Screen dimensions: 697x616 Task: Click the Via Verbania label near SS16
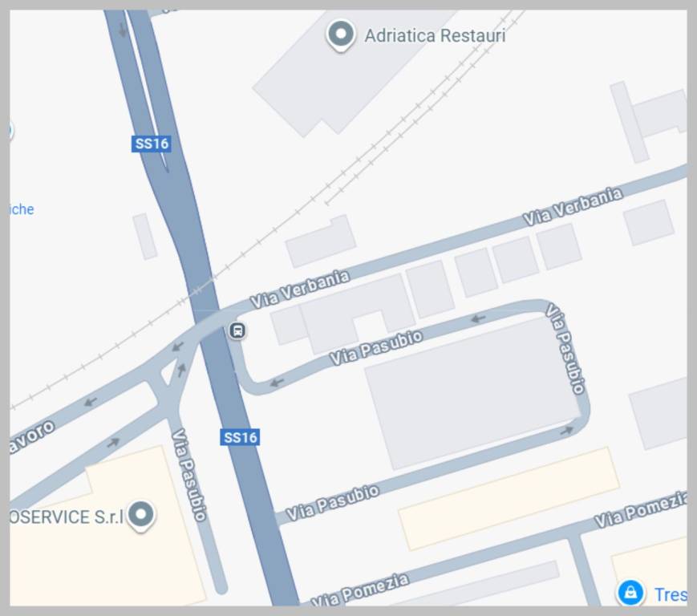click(300, 289)
